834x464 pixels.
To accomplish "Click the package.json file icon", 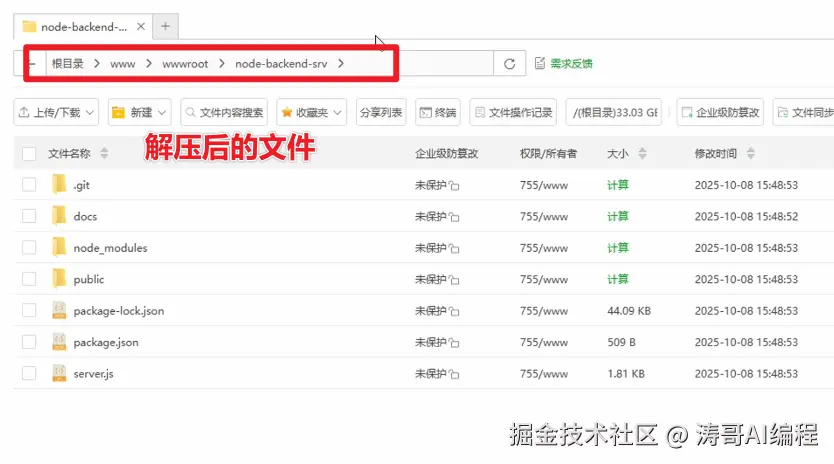I will tap(59, 342).
